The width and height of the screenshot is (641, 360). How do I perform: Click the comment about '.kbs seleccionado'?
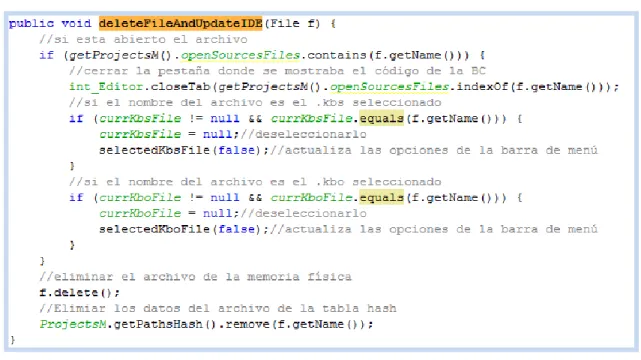[256, 103]
